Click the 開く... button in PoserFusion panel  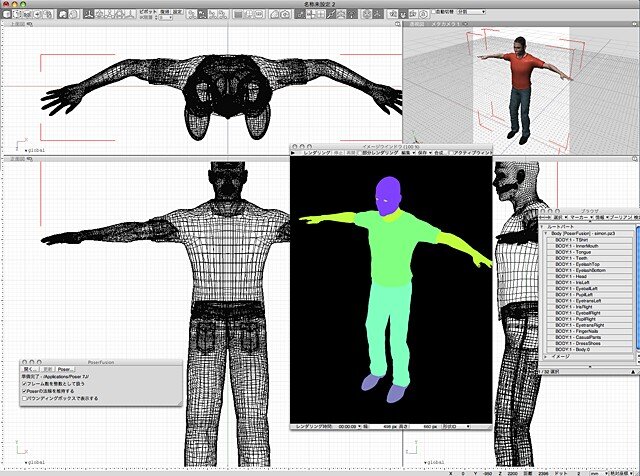tap(31, 369)
